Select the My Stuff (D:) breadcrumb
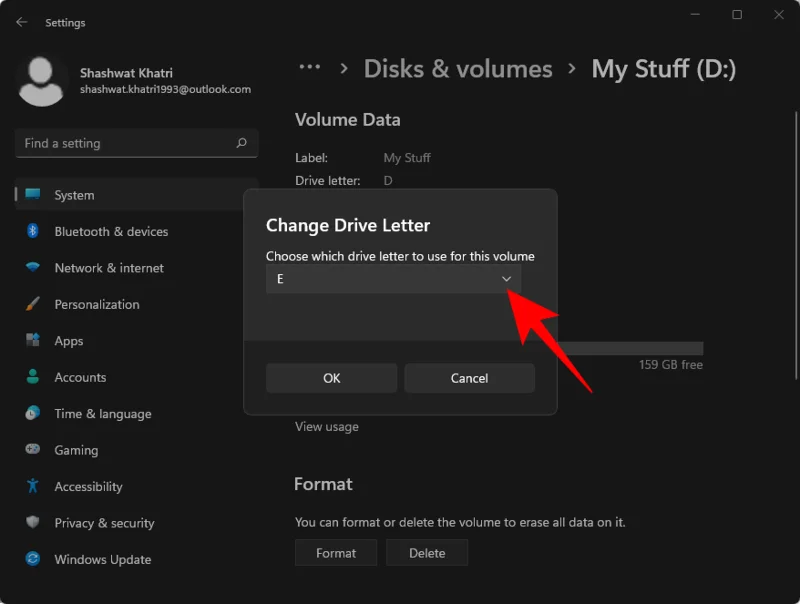Image resolution: width=800 pixels, height=604 pixels. pos(663,68)
